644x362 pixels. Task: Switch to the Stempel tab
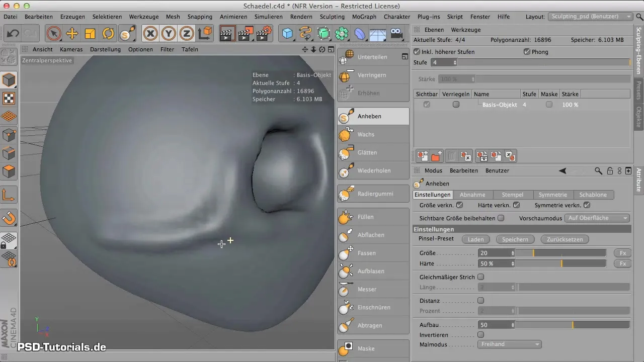pos(513,195)
